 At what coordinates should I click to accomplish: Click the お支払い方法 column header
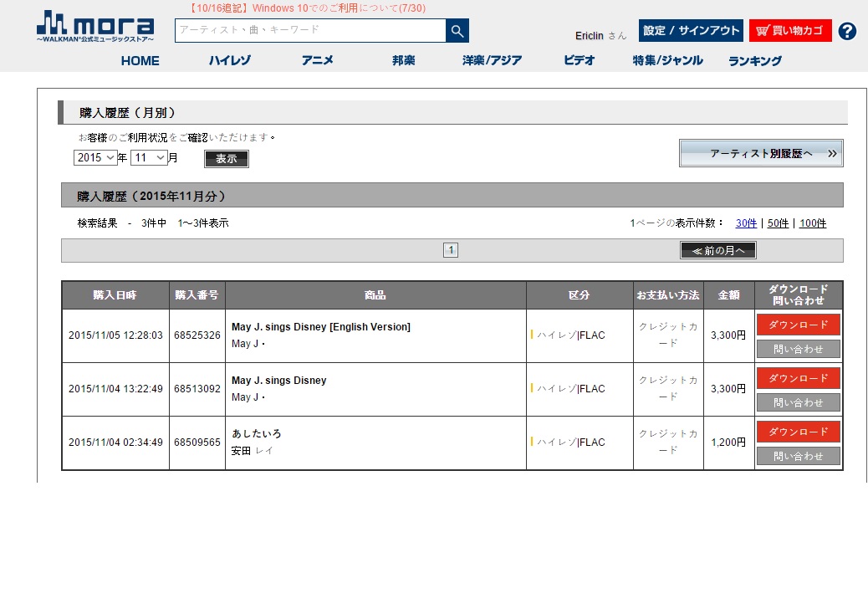668,295
